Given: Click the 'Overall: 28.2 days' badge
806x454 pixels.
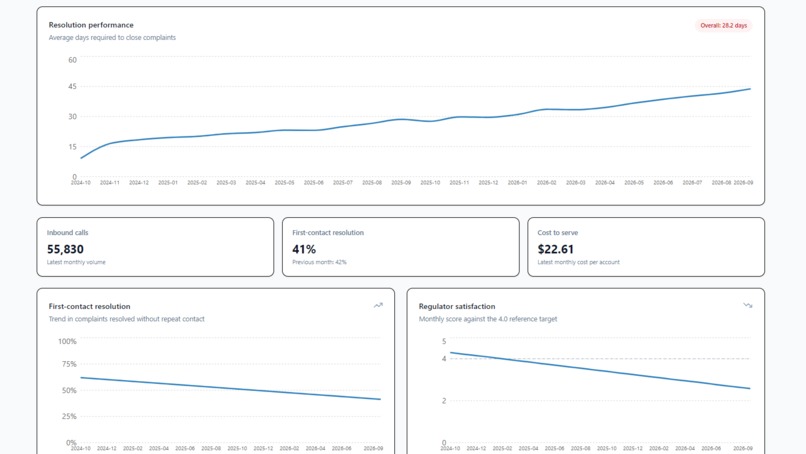Looking at the screenshot, I should (x=723, y=25).
